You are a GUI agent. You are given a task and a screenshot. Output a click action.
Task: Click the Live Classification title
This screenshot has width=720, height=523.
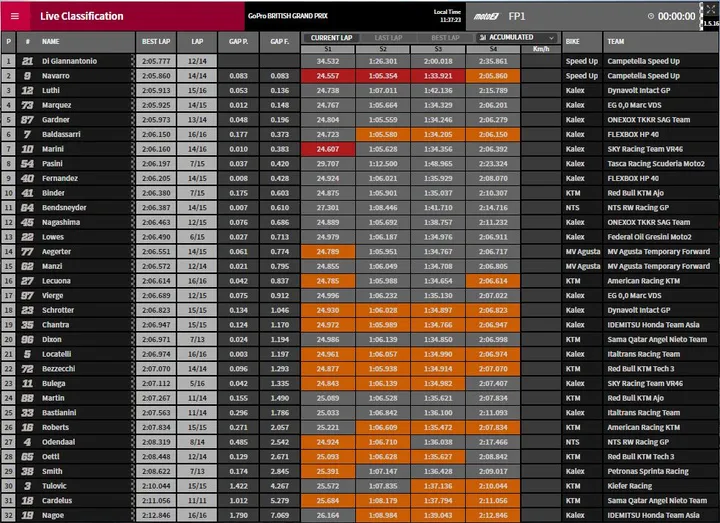pyautogui.click(x=82, y=16)
